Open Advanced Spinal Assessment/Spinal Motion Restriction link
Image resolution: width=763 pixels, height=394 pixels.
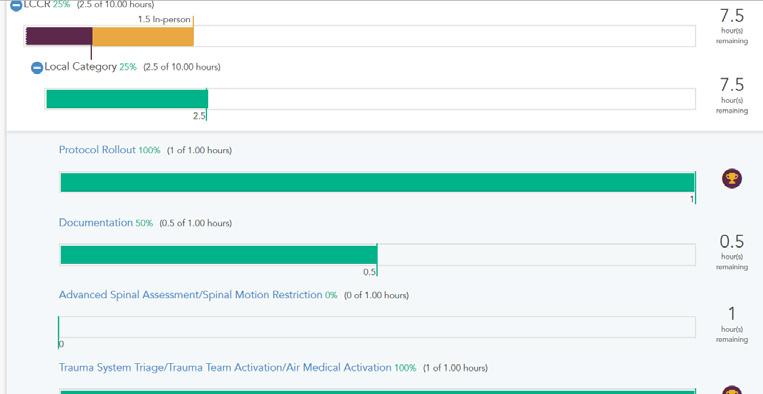pos(190,295)
